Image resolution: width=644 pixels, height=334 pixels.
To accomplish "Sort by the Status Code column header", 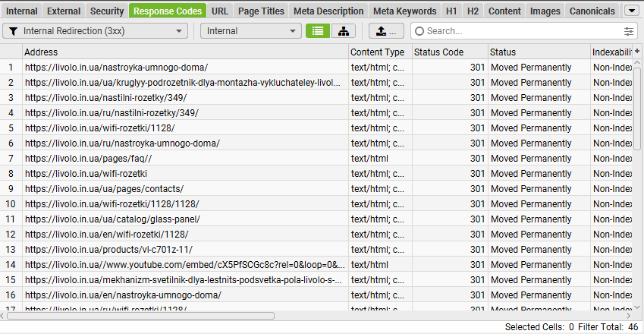I will pyautogui.click(x=450, y=52).
